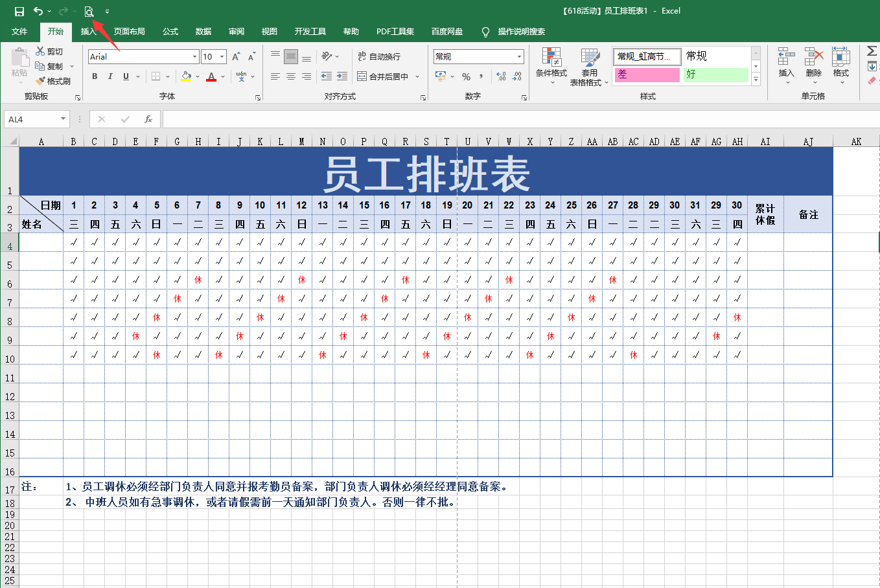The width and height of the screenshot is (880, 588).
Task: Open the 条件格式 conditional formatting menu
Action: pos(551,66)
